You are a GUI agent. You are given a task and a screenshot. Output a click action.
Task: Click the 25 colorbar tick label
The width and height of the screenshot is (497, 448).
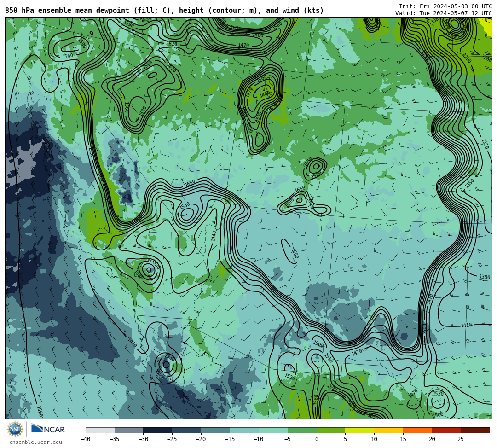(461, 439)
